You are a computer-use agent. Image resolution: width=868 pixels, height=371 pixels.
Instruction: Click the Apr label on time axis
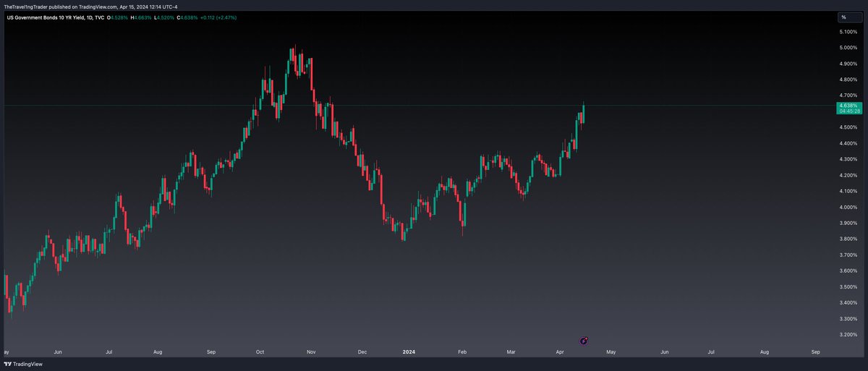(560, 351)
